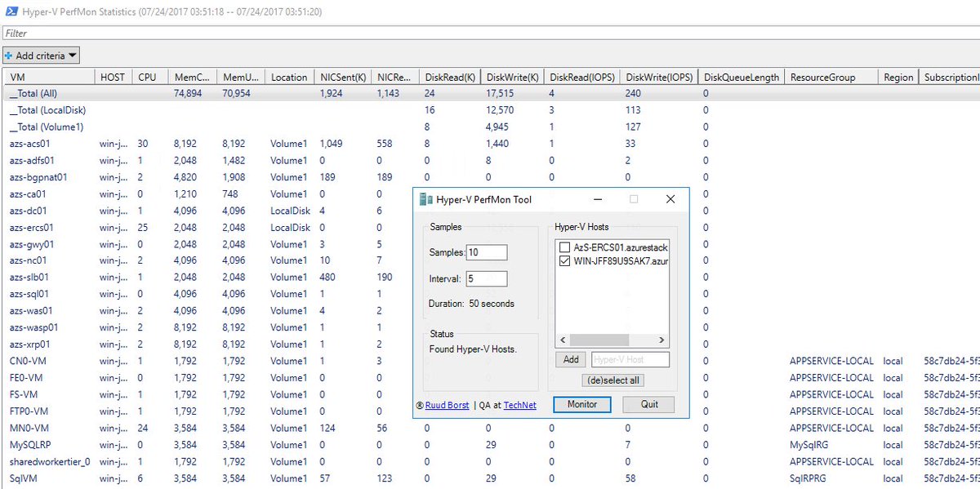Click the Quit button

[x=648, y=404]
